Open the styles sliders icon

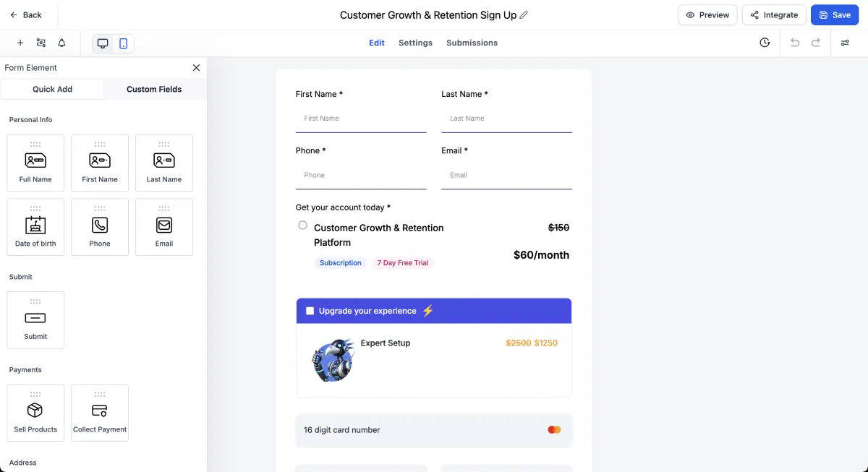tap(845, 43)
